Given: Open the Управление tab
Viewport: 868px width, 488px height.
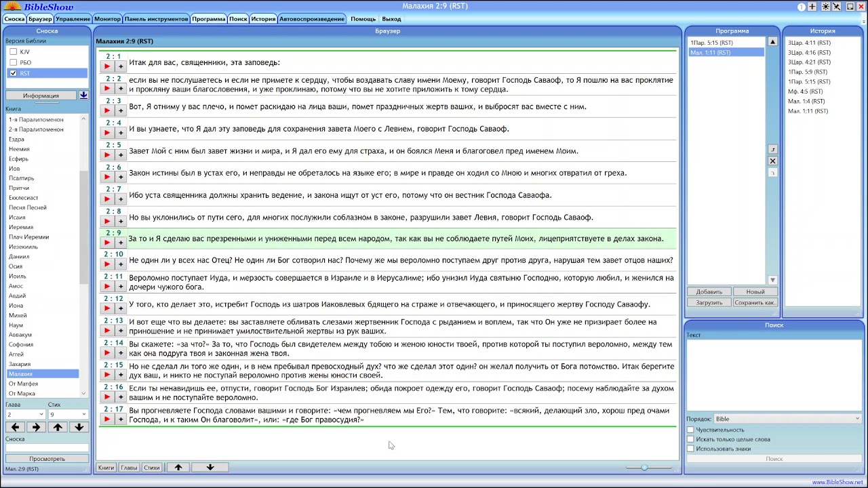Looking at the screenshot, I should [x=73, y=19].
